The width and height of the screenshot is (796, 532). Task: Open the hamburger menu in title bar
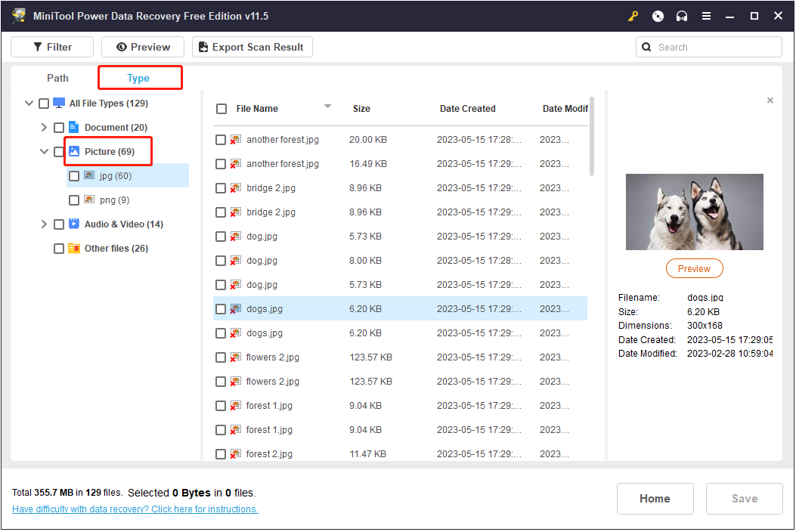[706, 15]
